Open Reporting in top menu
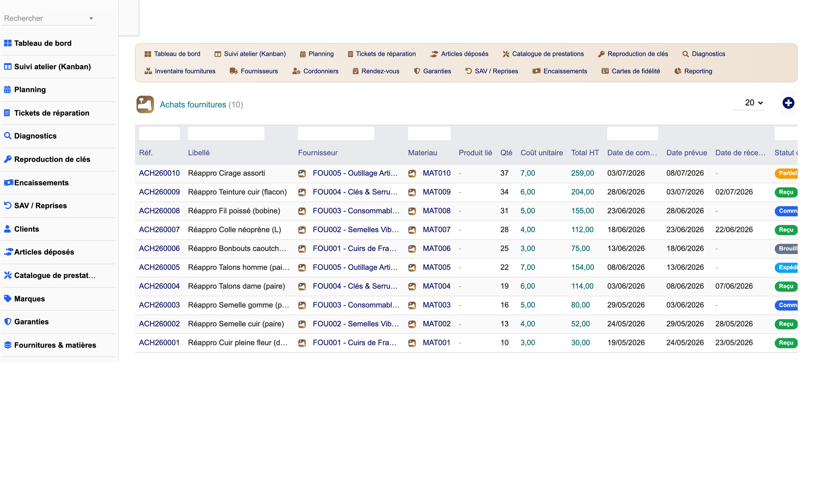This screenshot has width=815, height=504. pyautogui.click(x=693, y=71)
